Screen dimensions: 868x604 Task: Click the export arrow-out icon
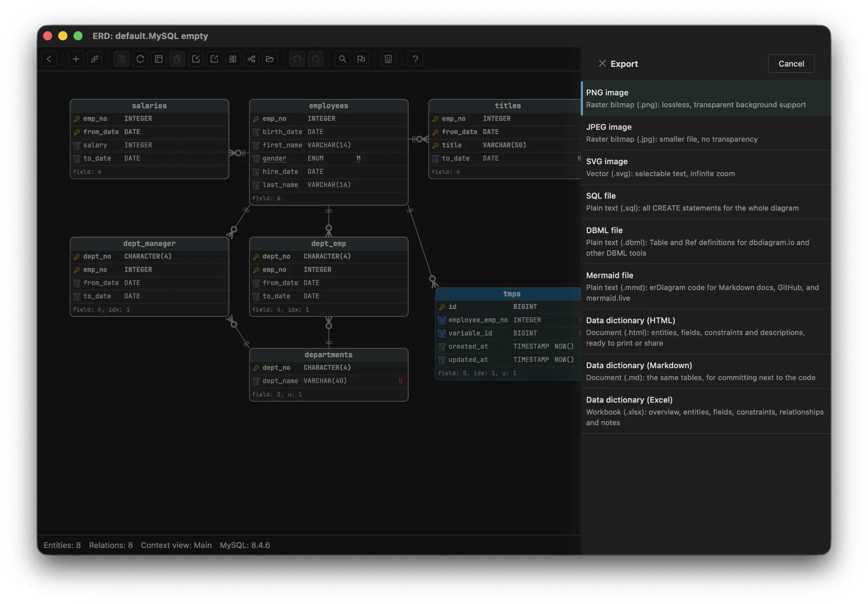point(214,59)
